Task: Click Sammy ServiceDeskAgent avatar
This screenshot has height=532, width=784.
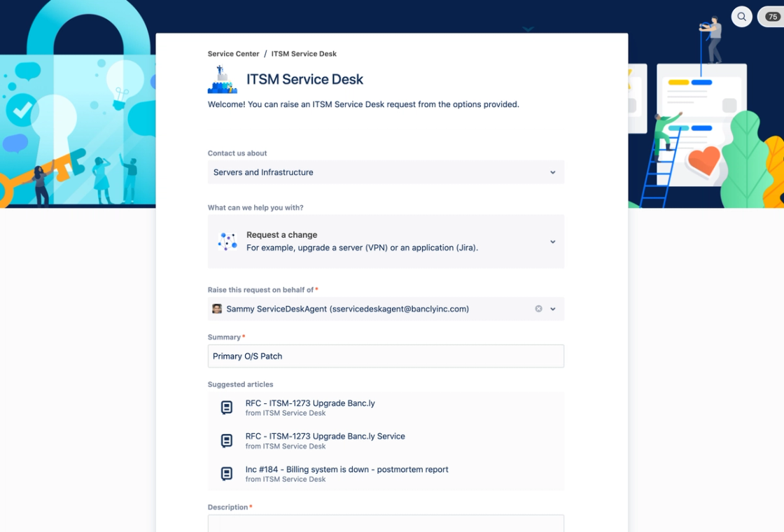Action: (217, 309)
